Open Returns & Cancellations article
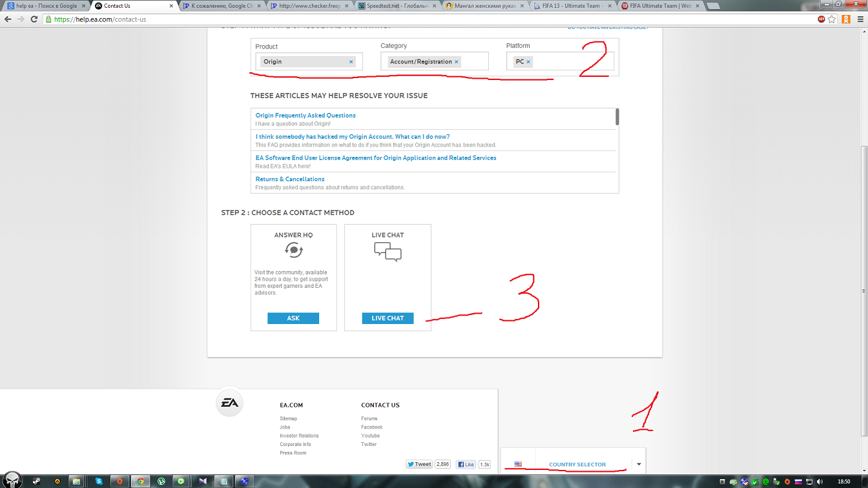This screenshot has width=868, height=488. (290, 179)
